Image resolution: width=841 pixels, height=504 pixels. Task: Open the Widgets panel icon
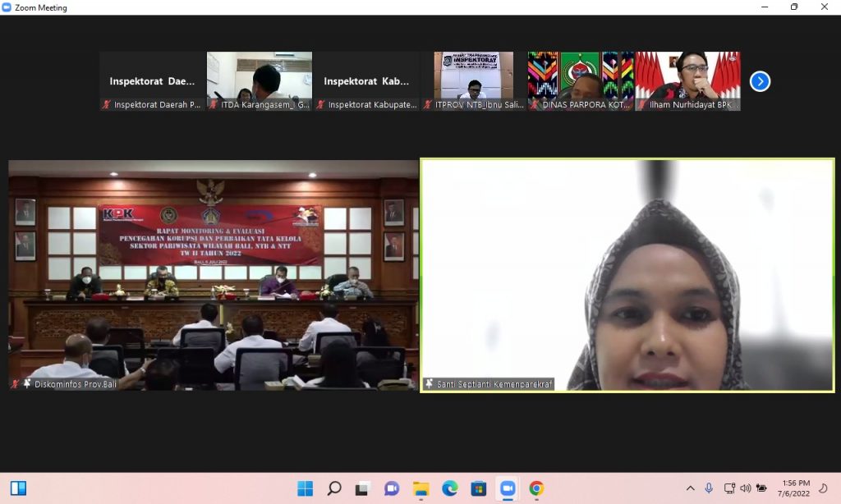[x=18, y=488]
